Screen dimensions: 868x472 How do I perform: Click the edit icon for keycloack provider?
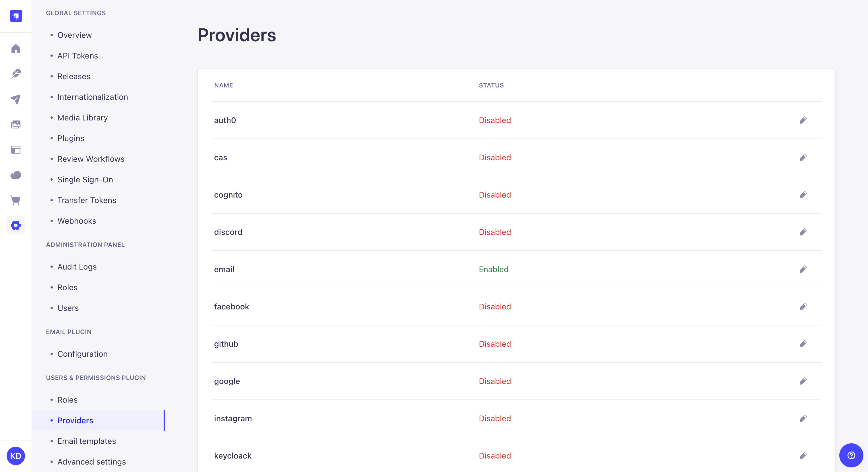[x=803, y=455]
